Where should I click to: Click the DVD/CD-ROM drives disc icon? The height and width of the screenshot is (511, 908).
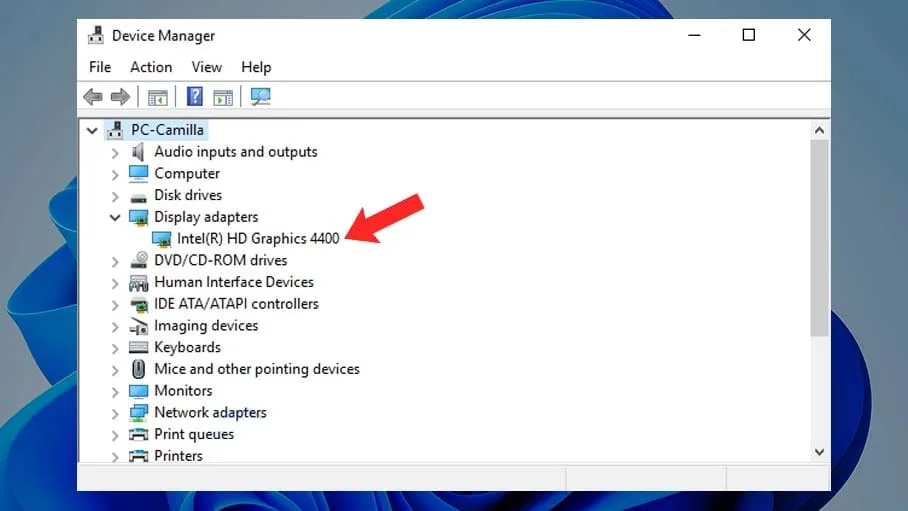tap(139, 260)
